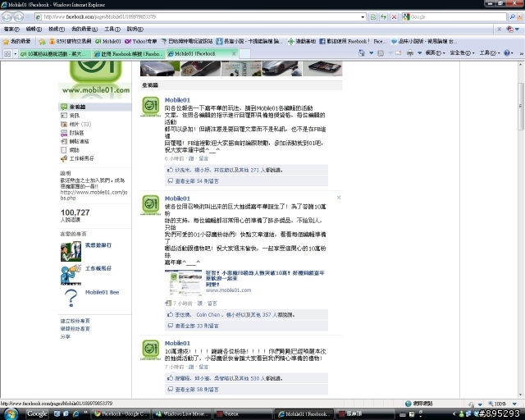This screenshot has height=420, width=525.
Task: Close the Mobile01 | Facebook tab
Action: pyautogui.click(x=234, y=53)
